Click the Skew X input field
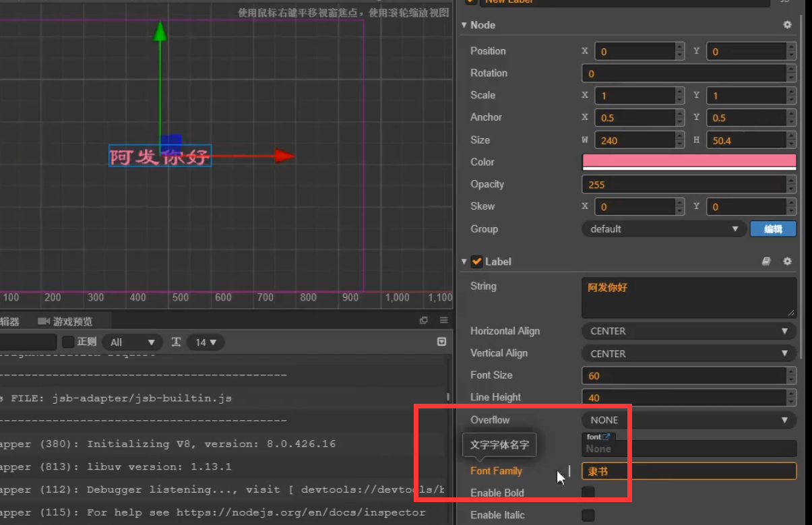 point(635,207)
